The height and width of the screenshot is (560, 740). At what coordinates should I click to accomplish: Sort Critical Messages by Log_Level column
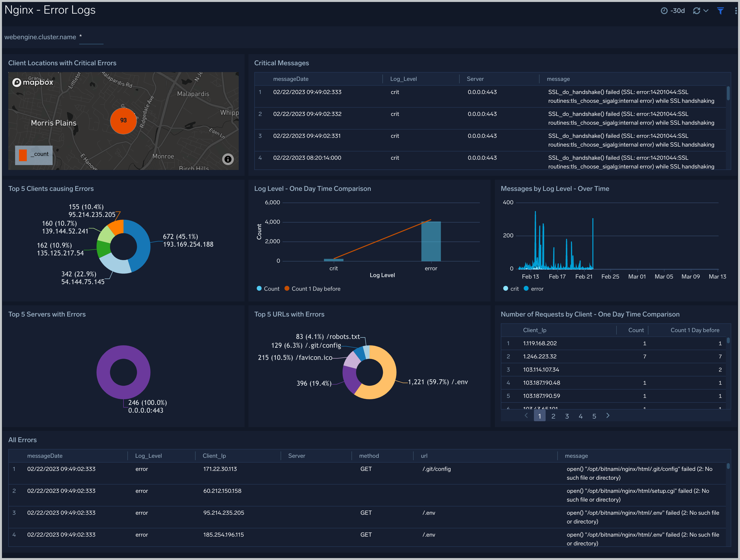[403, 79]
